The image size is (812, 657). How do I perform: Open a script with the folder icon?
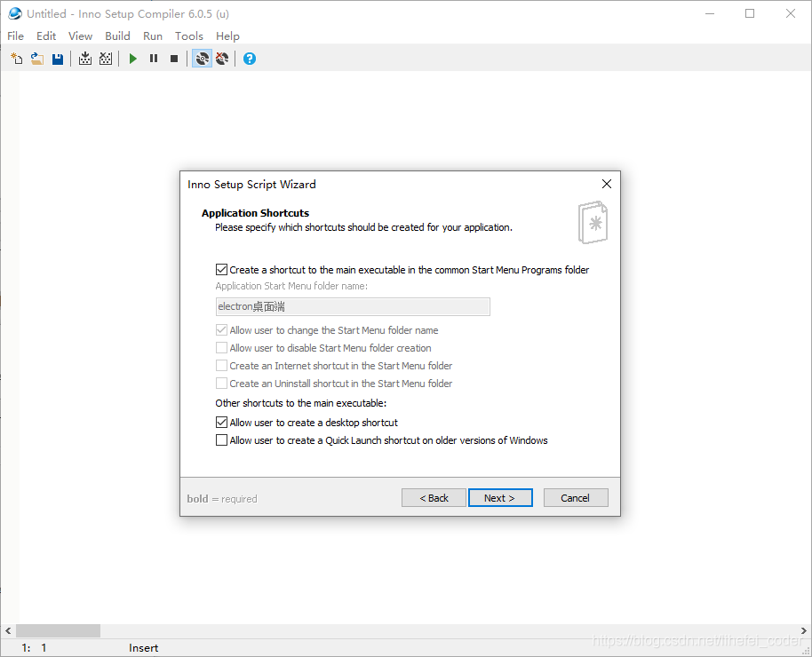36,59
